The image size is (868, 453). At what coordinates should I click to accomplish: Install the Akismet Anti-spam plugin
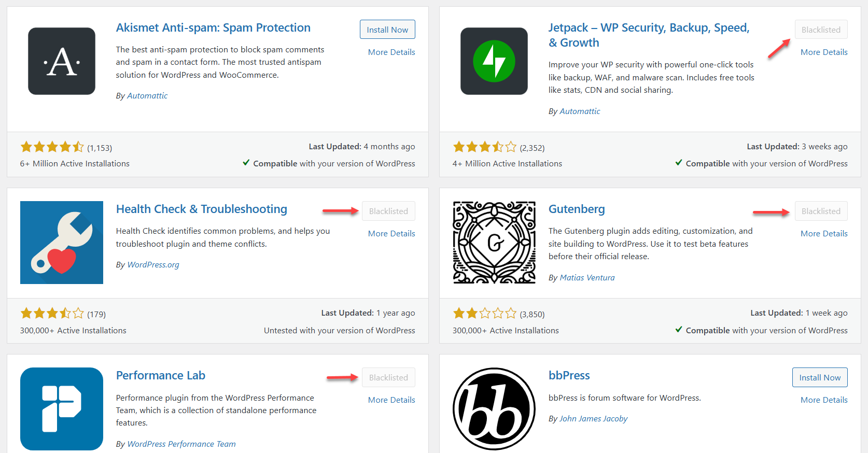coord(387,30)
